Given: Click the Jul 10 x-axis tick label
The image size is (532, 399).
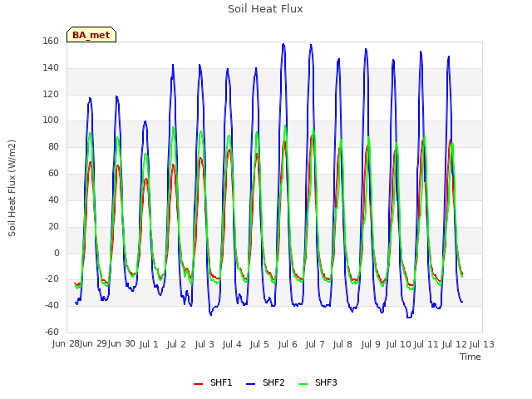Looking at the screenshot, I should 399,344.
